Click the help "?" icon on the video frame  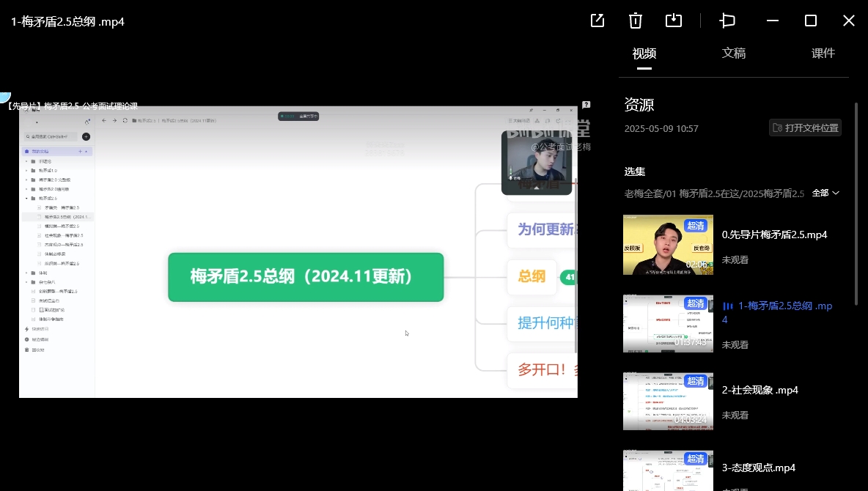click(x=586, y=104)
